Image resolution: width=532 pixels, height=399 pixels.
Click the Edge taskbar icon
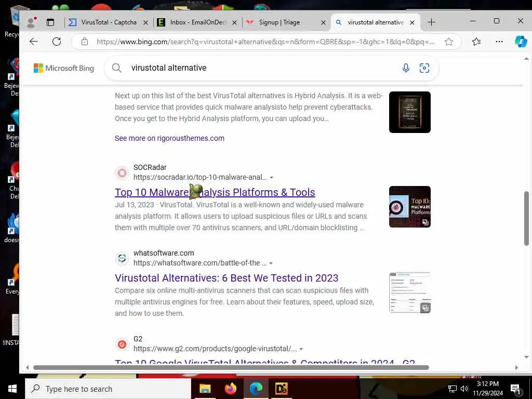(x=256, y=389)
